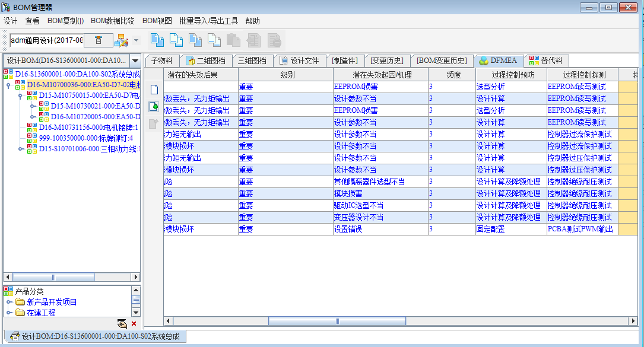This screenshot has width=644, height=347.
Task: Click the add-row icon with green plus
Action: [154, 107]
